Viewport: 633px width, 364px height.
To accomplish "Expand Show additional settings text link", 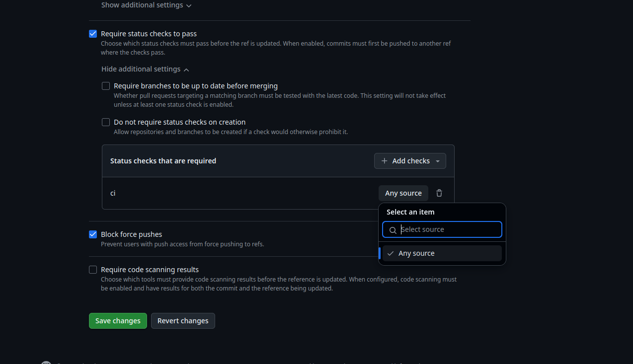I will click(142, 5).
